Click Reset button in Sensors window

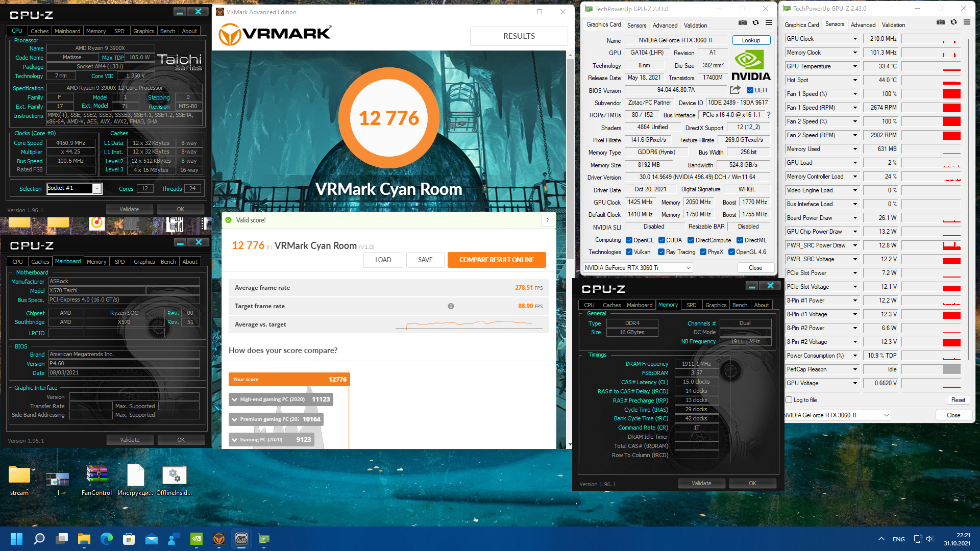pos(958,400)
